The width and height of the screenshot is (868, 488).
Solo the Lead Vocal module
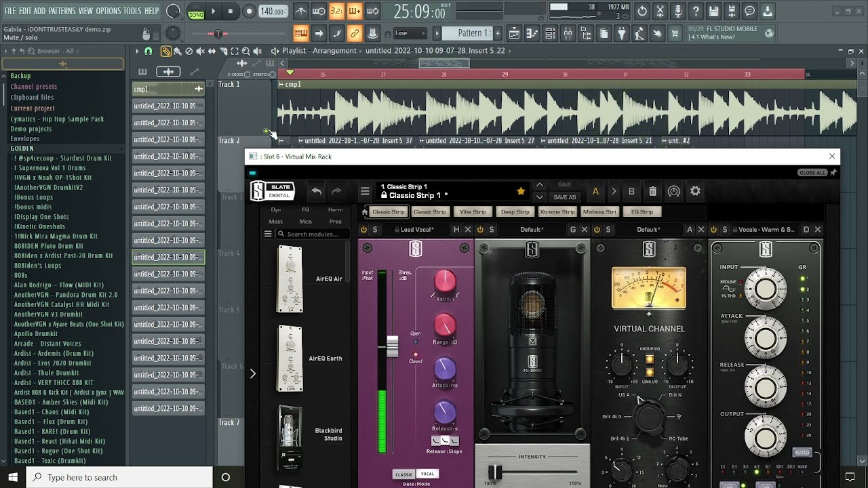(375, 230)
